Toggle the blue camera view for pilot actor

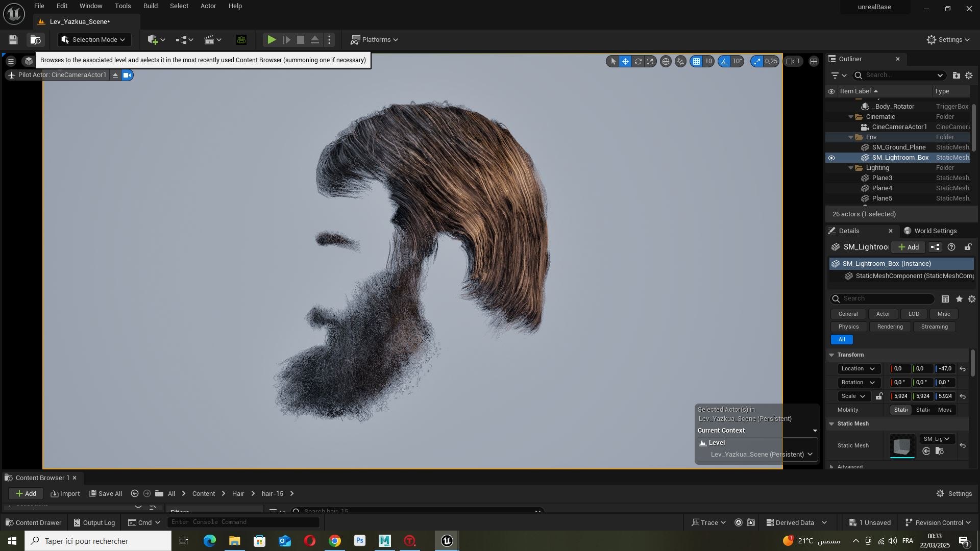click(127, 75)
